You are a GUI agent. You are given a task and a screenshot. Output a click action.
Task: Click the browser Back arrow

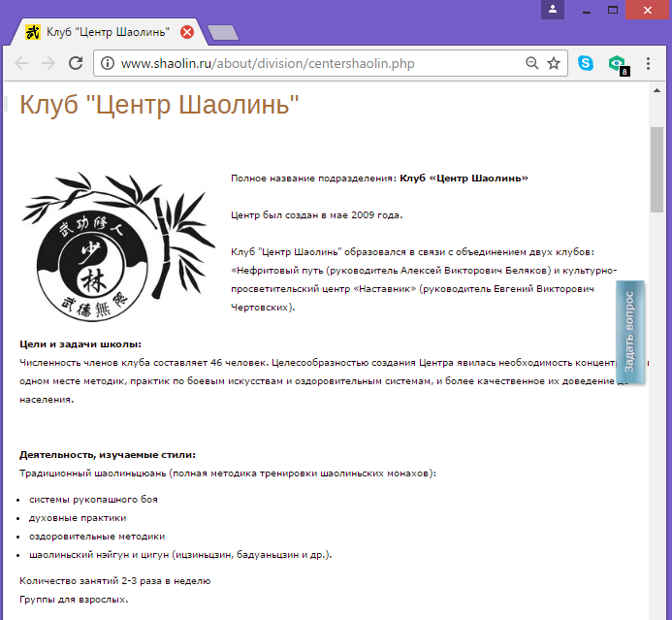coord(21,63)
